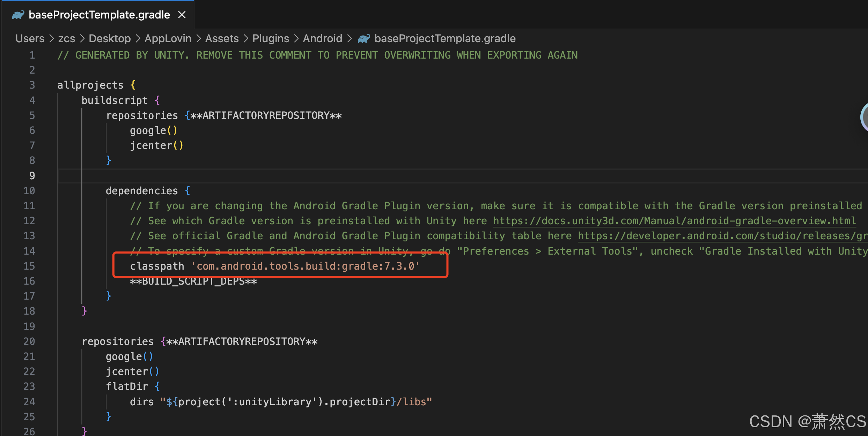Select the baseProjectTemplate.gradle editor tab
The height and width of the screenshot is (436, 868).
coord(99,15)
